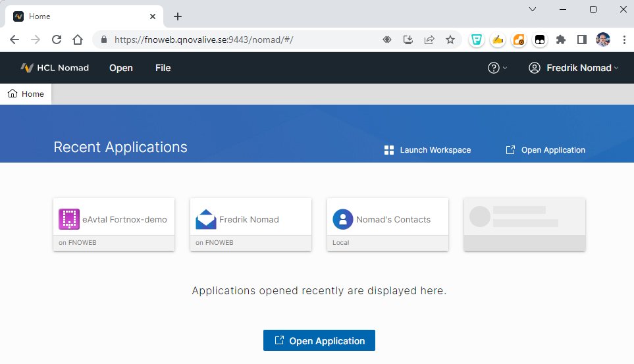The image size is (634, 364).
Task: Click the HCL Nomad logo
Action: point(55,68)
